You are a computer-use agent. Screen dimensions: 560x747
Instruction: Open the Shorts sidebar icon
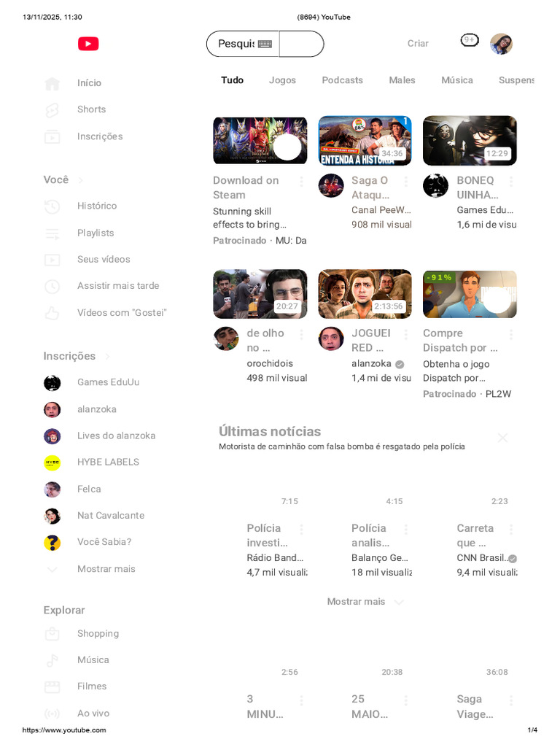click(x=52, y=110)
